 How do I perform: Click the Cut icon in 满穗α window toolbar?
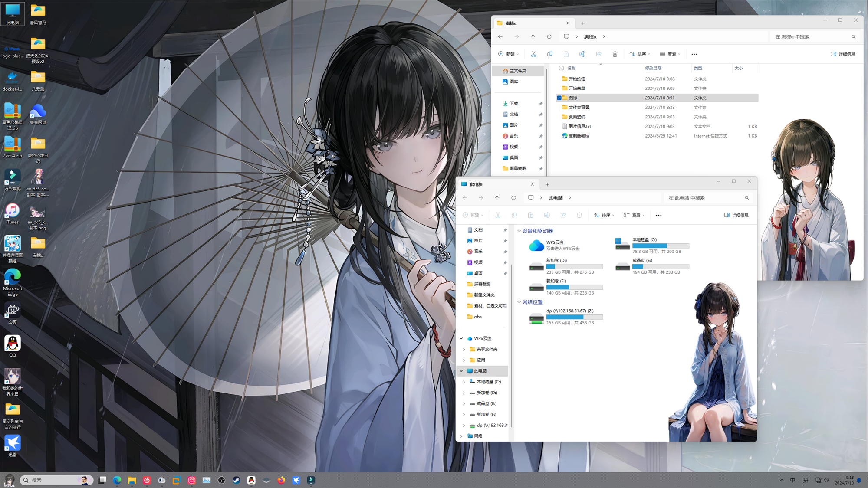(533, 54)
